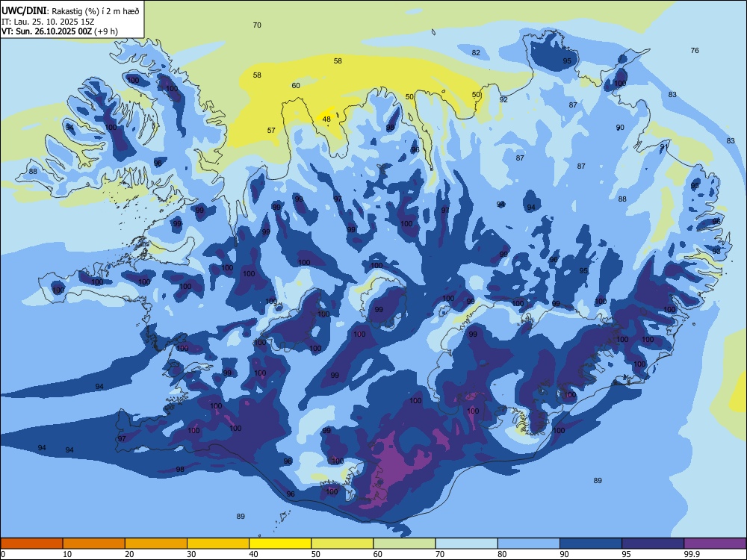Click the legend label 10
Image resolution: width=747 pixels, height=560 pixels.
coord(67,554)
